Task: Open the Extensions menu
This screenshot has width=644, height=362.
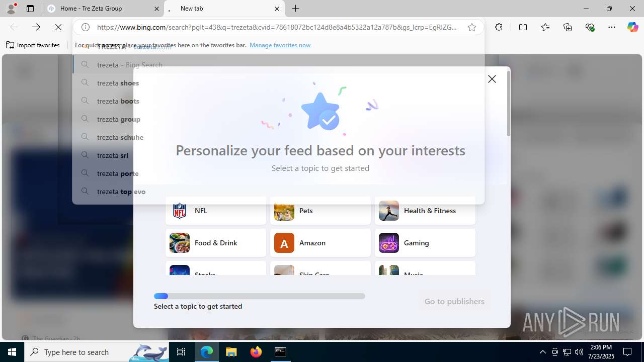Action: (499, 27)
